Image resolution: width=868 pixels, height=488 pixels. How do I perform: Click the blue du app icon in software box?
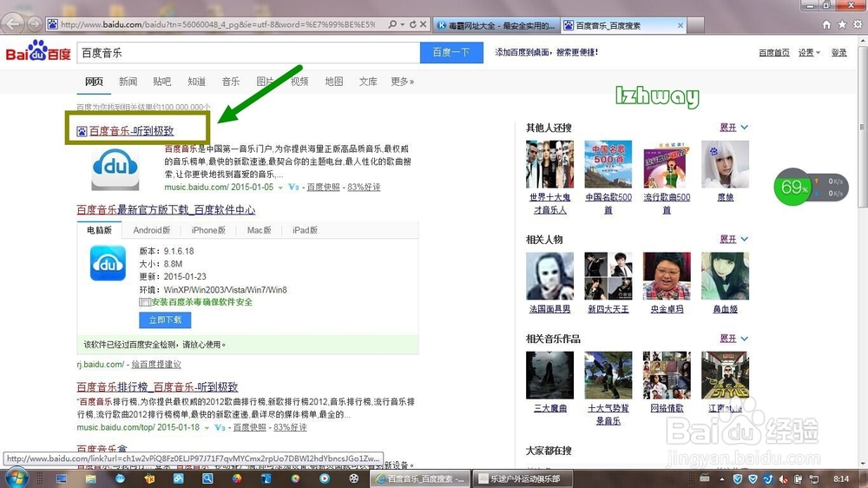coord(108,264)
